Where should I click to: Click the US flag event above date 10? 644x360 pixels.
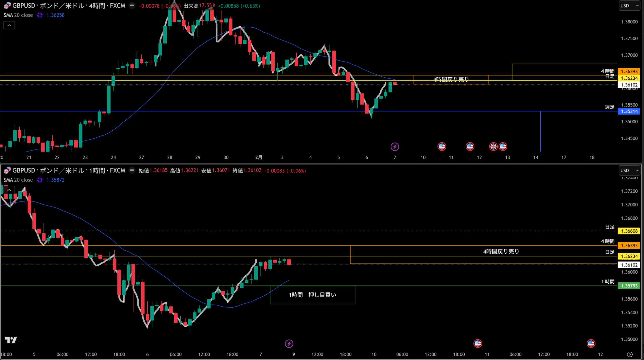point(442,146)
